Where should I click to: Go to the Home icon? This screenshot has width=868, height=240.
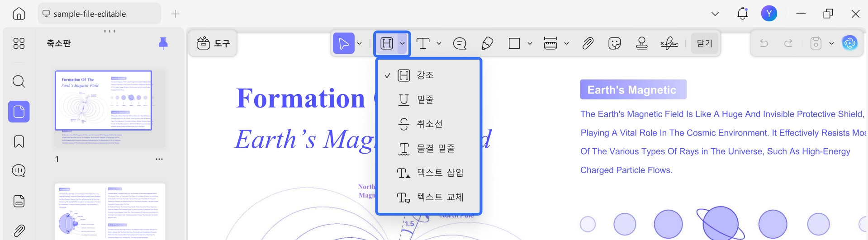(x=19, y=14)
